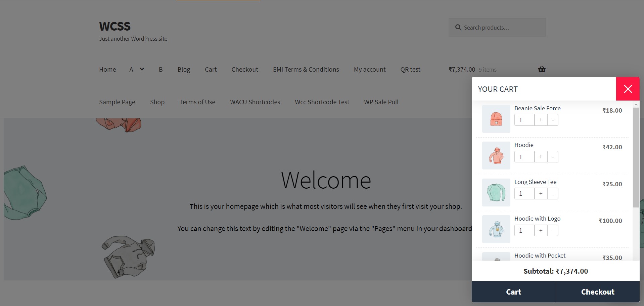
Task: Click the cart panel scrollbar
Action: coord(636,155)
